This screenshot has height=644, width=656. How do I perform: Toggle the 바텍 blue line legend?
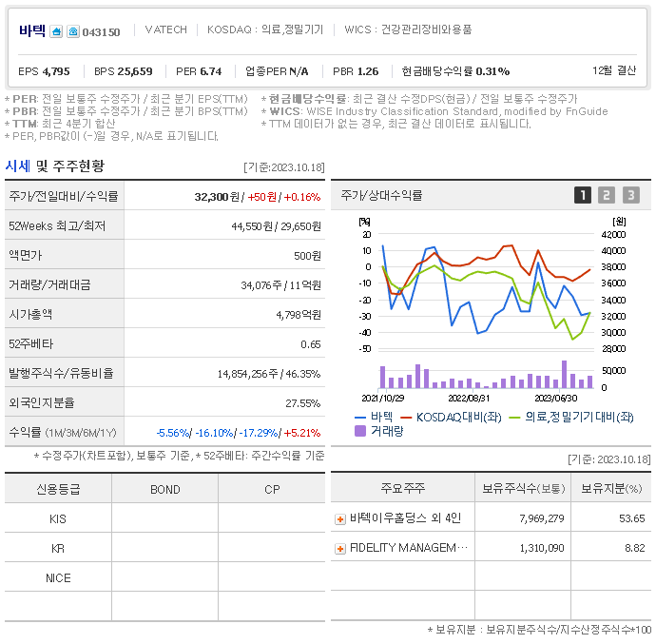tap(374, 417)
